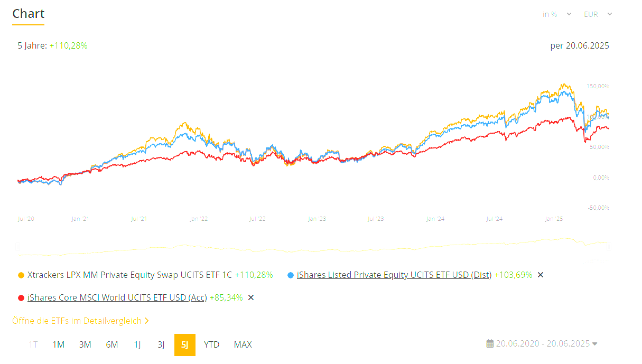The height and width of the screenshot is (364, 642).
Task: Show MAX time range
Action: point(243,344)
